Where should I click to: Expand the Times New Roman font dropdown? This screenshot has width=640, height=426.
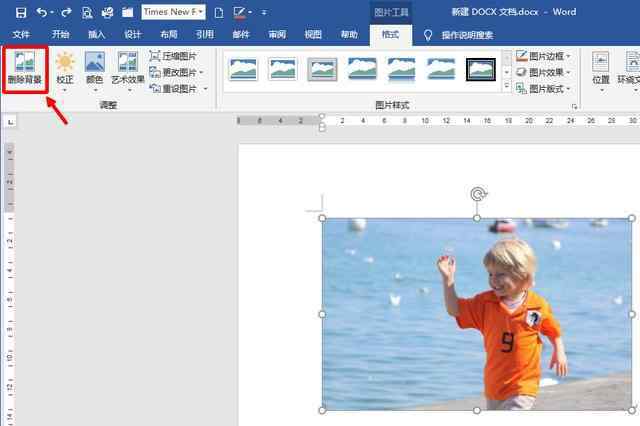point(200,12)
